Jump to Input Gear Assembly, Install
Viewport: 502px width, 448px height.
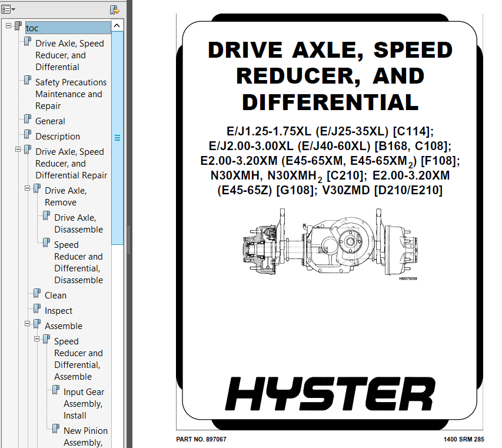[84, 403]
